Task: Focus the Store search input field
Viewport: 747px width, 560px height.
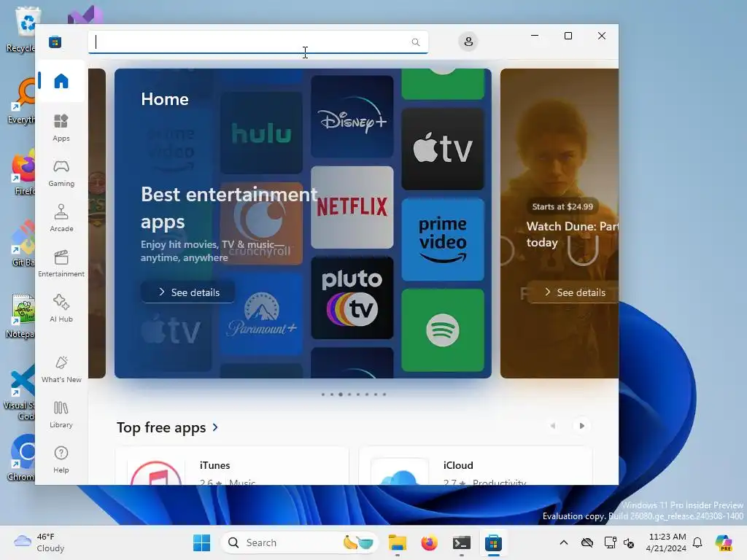Action: tap(258, 42)
